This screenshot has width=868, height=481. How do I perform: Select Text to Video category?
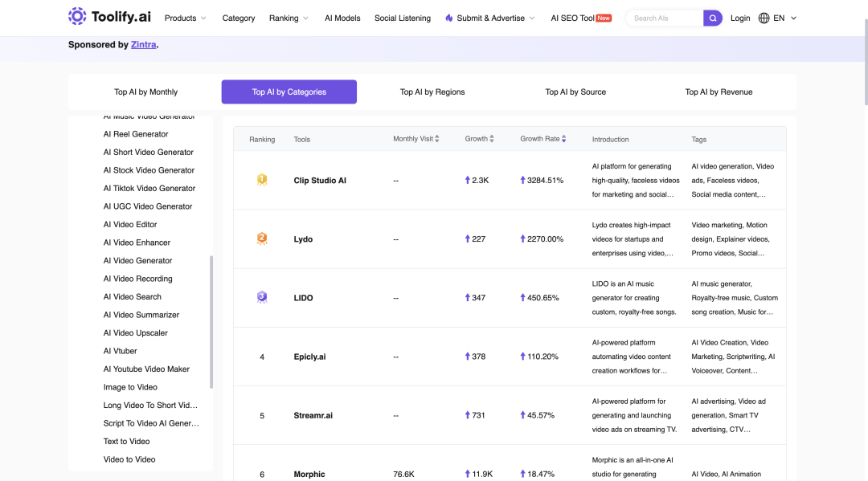126,441
